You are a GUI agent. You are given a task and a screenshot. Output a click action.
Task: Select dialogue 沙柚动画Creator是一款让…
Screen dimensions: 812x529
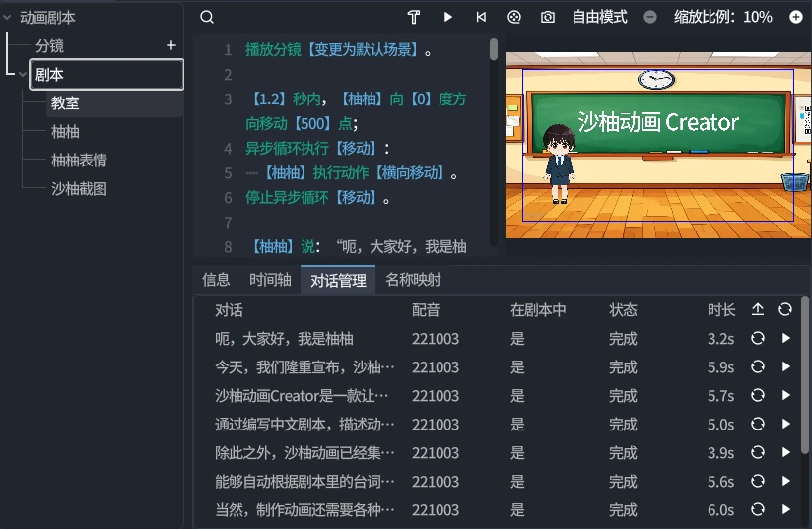(x=302, y=395)
